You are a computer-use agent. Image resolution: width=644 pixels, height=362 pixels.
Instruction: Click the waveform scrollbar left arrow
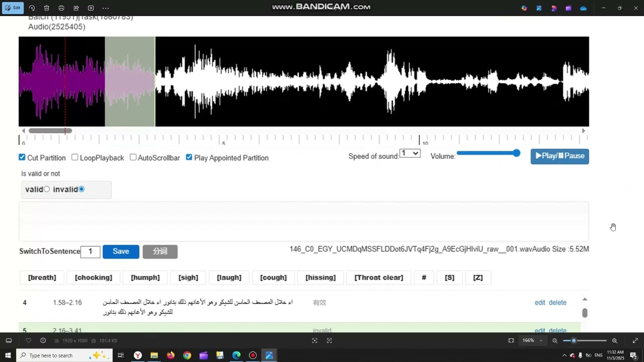coord(24,131)
